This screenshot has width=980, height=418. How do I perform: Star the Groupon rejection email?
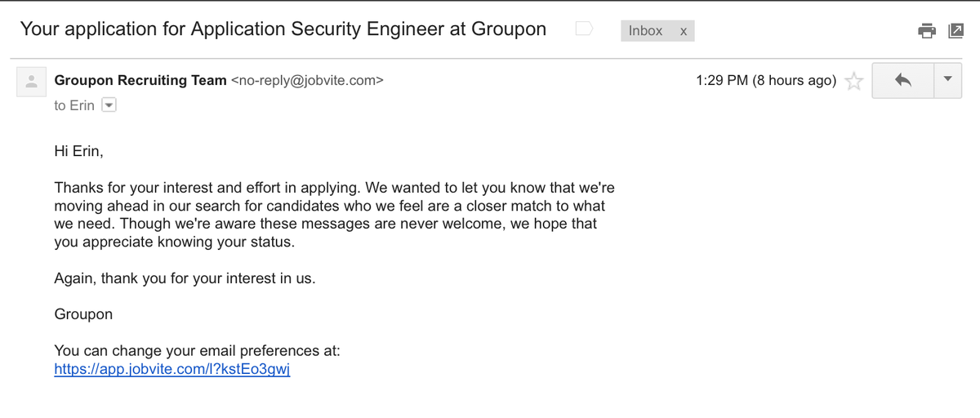(853, 81)
